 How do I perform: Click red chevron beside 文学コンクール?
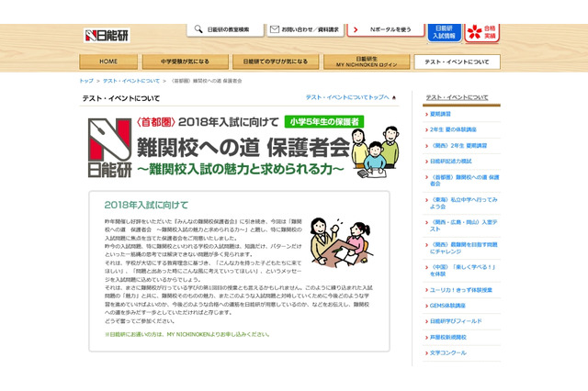426,353
